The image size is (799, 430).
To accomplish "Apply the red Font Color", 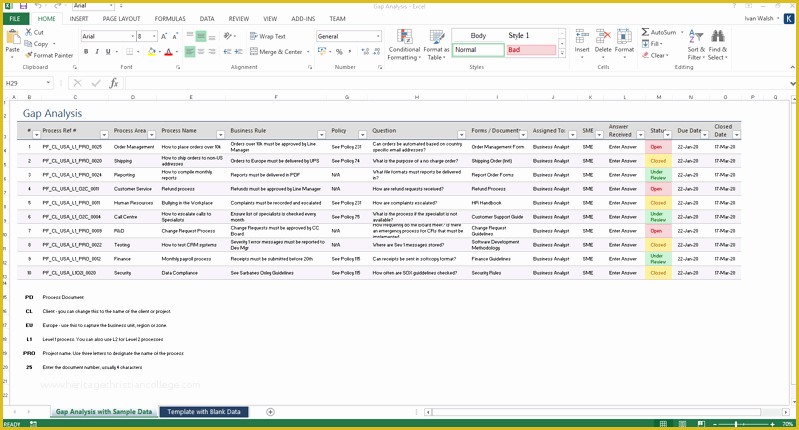I will (x=169, y=52).
